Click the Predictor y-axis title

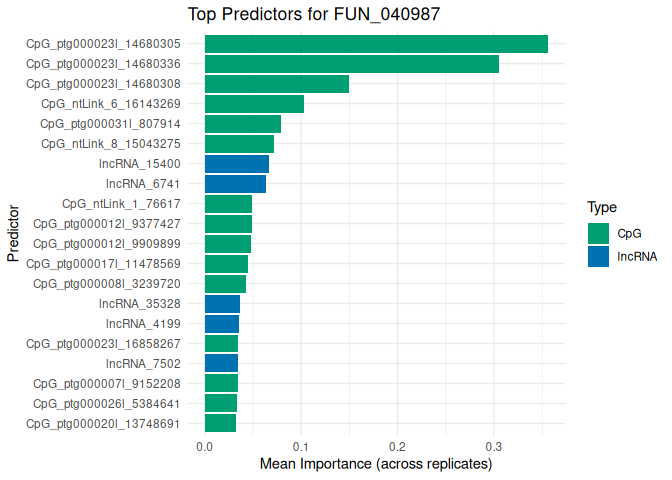click(13, 234)
